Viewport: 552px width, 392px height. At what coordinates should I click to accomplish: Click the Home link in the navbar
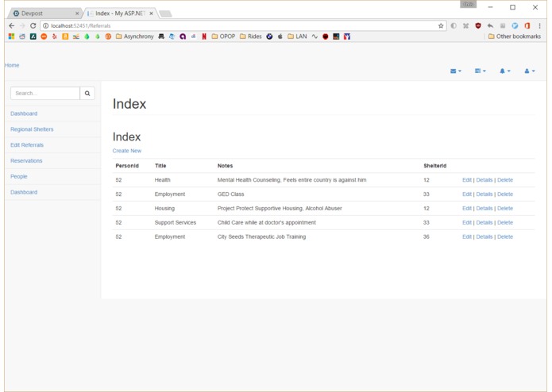point(12,65)
